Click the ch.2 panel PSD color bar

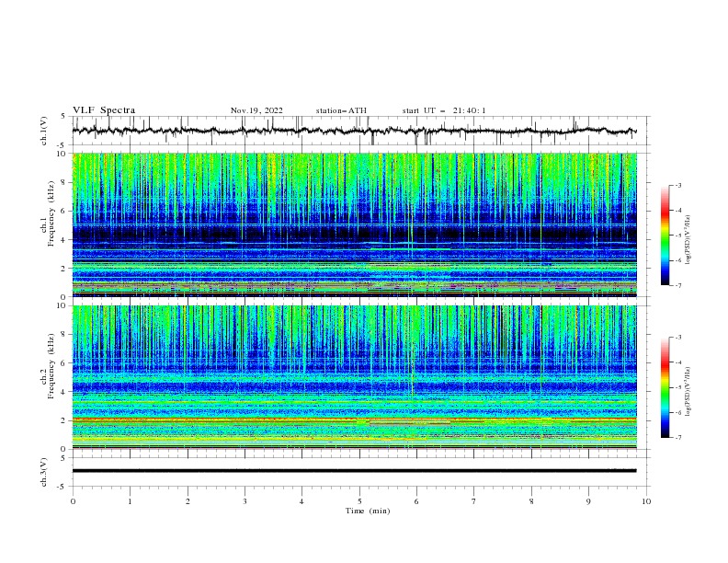pos(665,387)
